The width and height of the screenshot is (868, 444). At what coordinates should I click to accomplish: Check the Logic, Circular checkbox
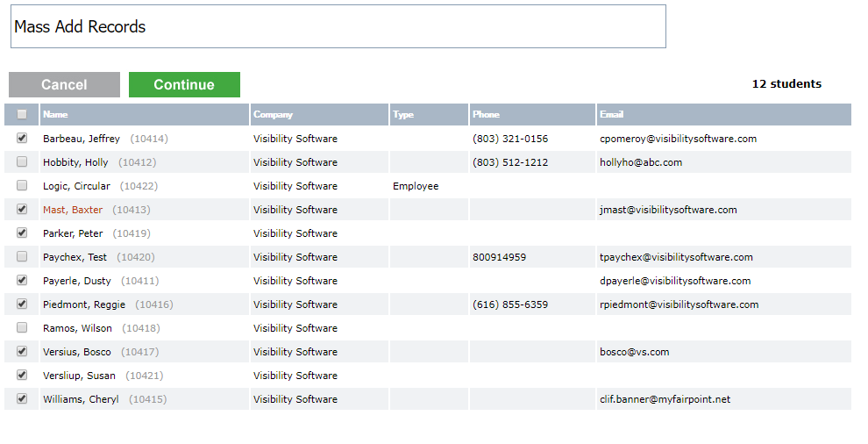tap(22, 186)
